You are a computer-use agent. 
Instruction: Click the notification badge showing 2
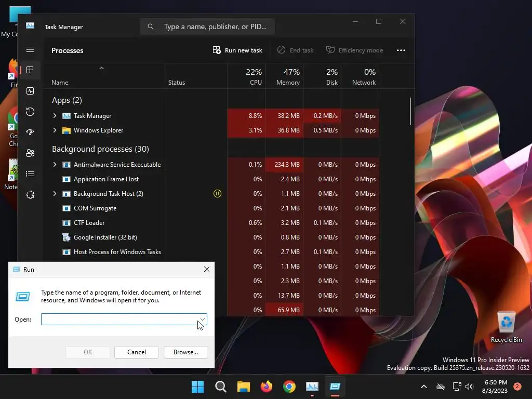click(x=517, y=387)
